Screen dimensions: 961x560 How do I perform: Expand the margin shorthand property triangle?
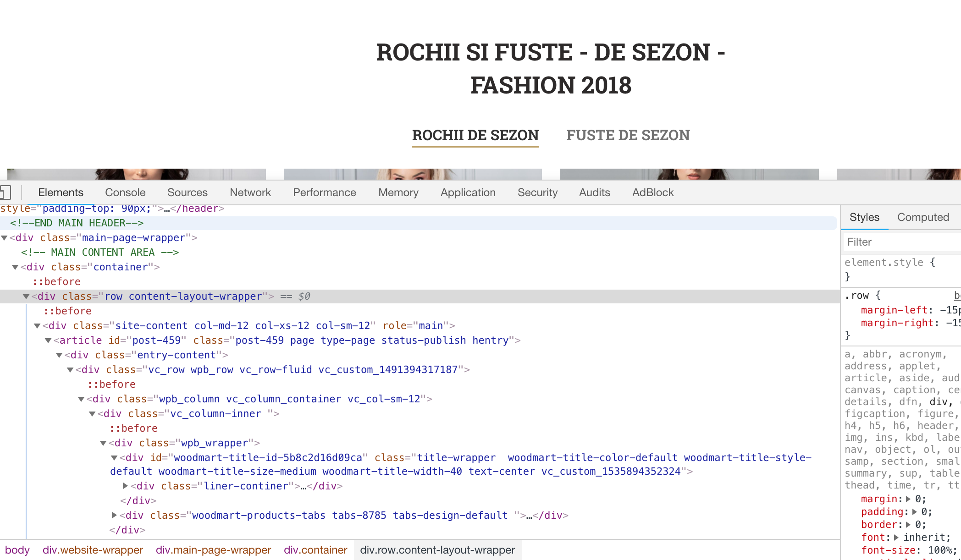pos(908,499)
